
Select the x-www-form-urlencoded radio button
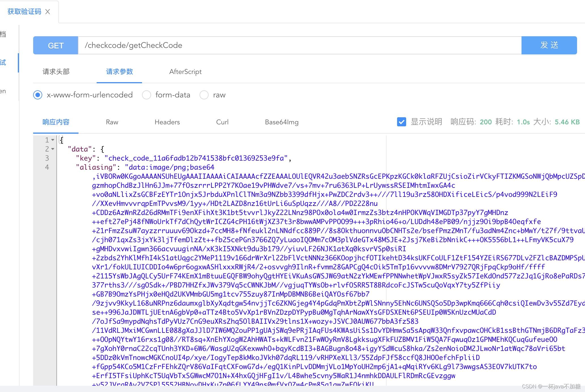(x=38, y=95)
